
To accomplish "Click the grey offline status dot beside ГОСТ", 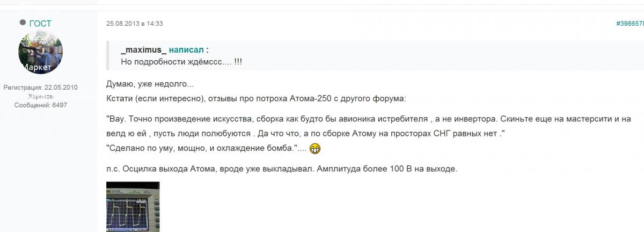I will coord(23,23).
